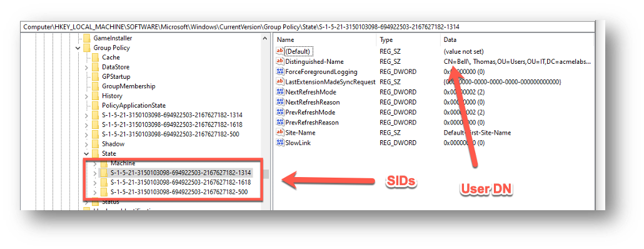Click the NextRefreshMode binary icon
644x249 pixels.
click(x=280, y=92)
